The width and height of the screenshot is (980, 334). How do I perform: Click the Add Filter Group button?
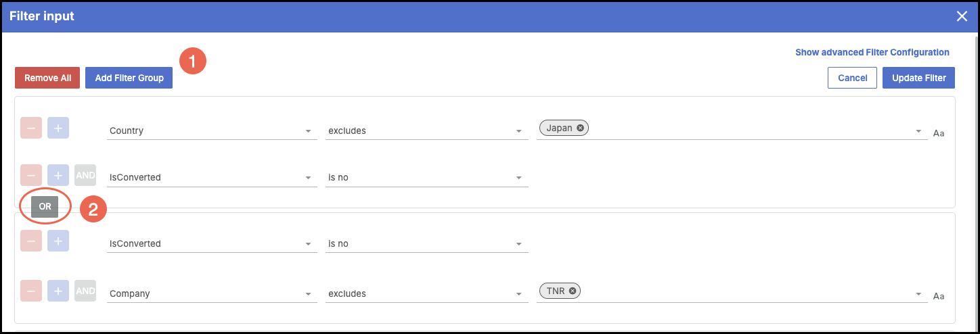coord(129,78)
